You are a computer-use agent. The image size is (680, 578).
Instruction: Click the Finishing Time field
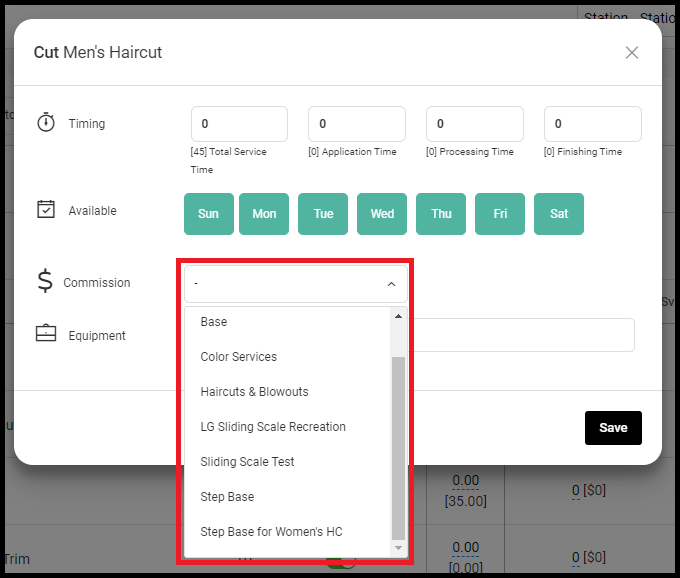coord(593,124)
